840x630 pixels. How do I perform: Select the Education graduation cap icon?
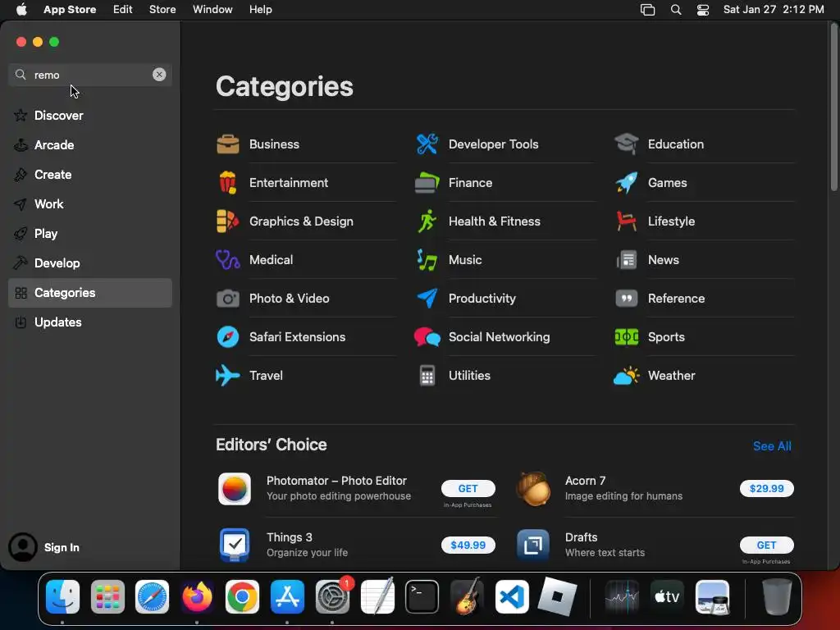626,144
